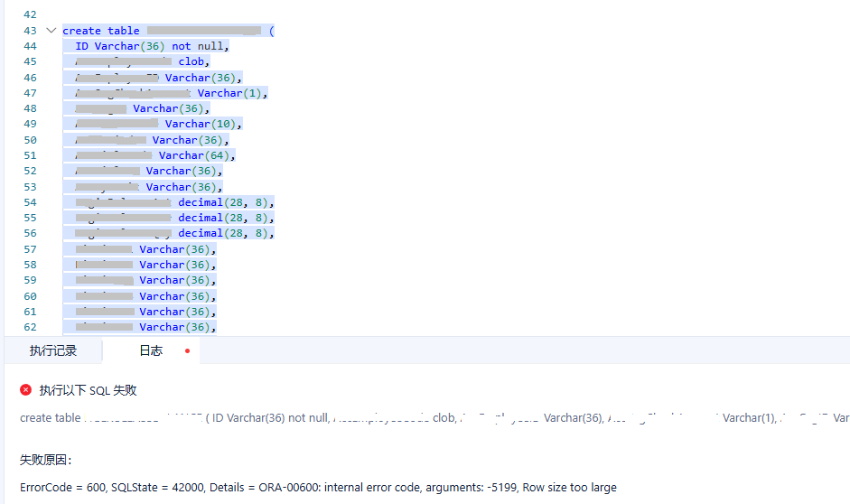
Task: Click 'Varchar(36),' on line 57
Action: 178,249
